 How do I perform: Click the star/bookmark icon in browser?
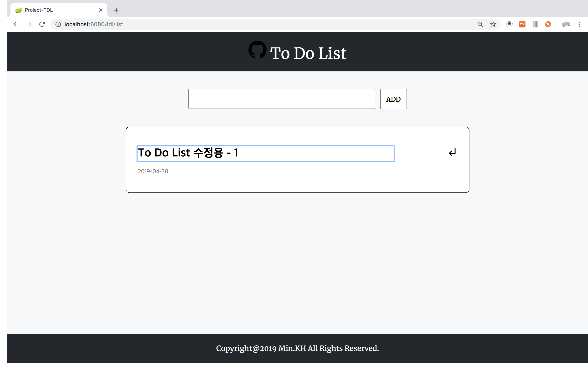pos(493,24)
